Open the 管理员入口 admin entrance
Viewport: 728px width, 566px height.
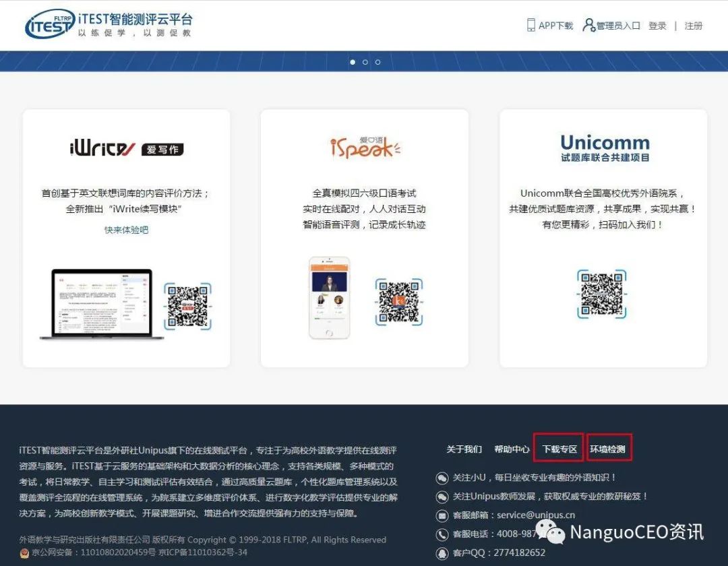click(x=618, y=26)
